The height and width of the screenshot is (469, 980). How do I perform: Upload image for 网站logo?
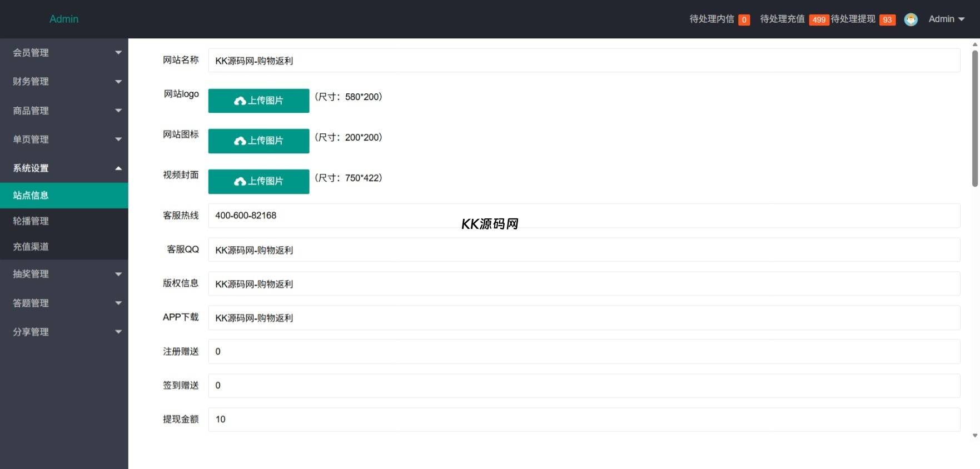click(258, 101)
